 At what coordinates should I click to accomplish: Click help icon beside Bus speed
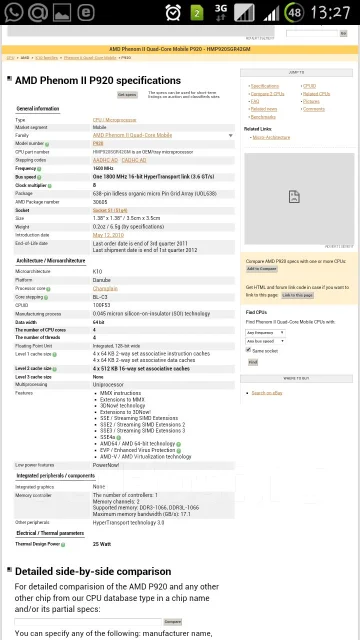39,178
